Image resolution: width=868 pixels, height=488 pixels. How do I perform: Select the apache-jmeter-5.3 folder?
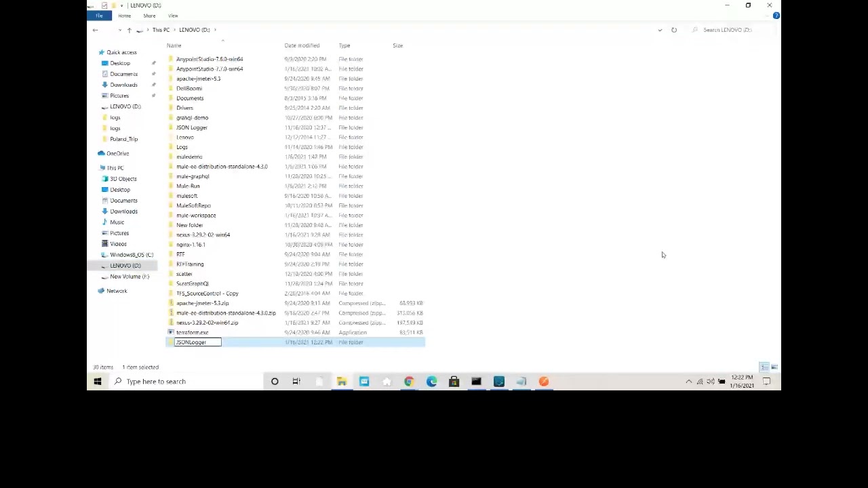(198, 79)
